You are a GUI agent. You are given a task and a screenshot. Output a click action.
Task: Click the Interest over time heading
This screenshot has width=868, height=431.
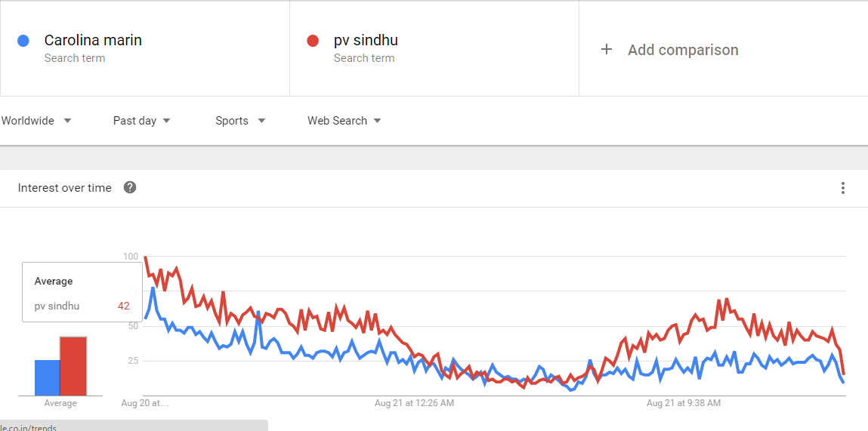tap(64, 188)
